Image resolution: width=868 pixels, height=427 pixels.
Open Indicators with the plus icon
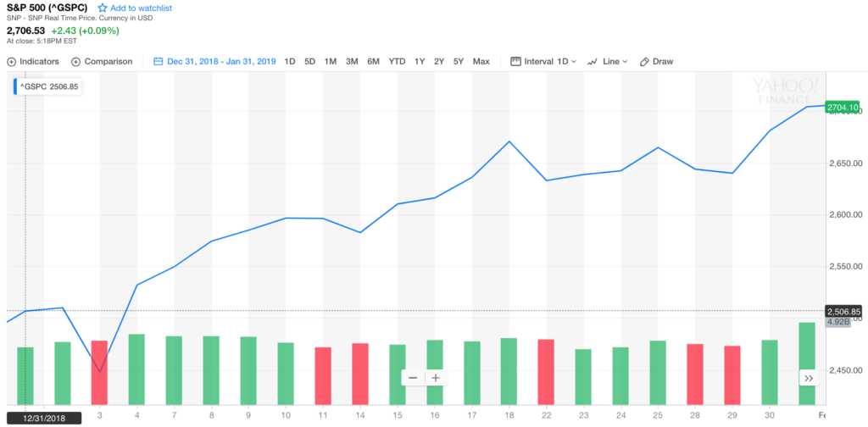[x=12, y=62]
